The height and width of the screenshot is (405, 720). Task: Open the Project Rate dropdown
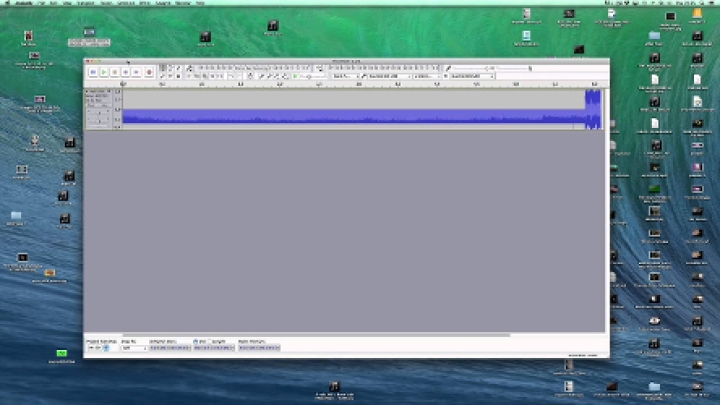pyautogui.click(x=98, y=348)
